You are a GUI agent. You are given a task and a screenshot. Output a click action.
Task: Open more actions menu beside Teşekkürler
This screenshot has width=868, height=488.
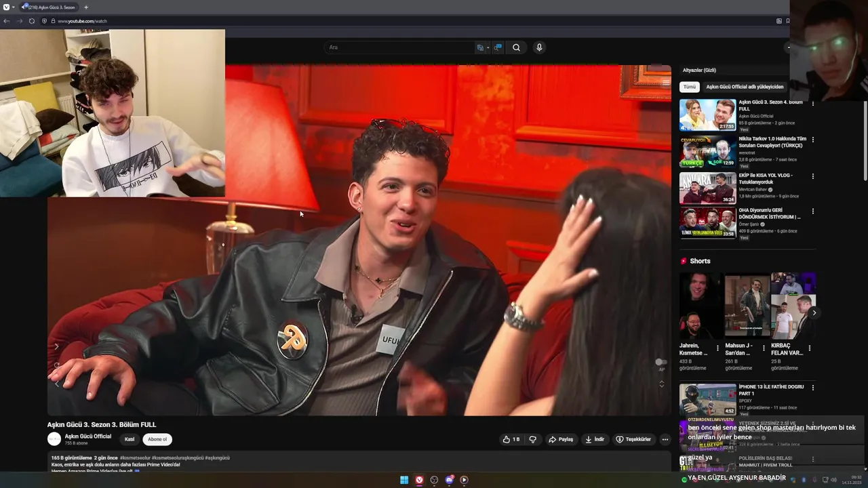665,439
